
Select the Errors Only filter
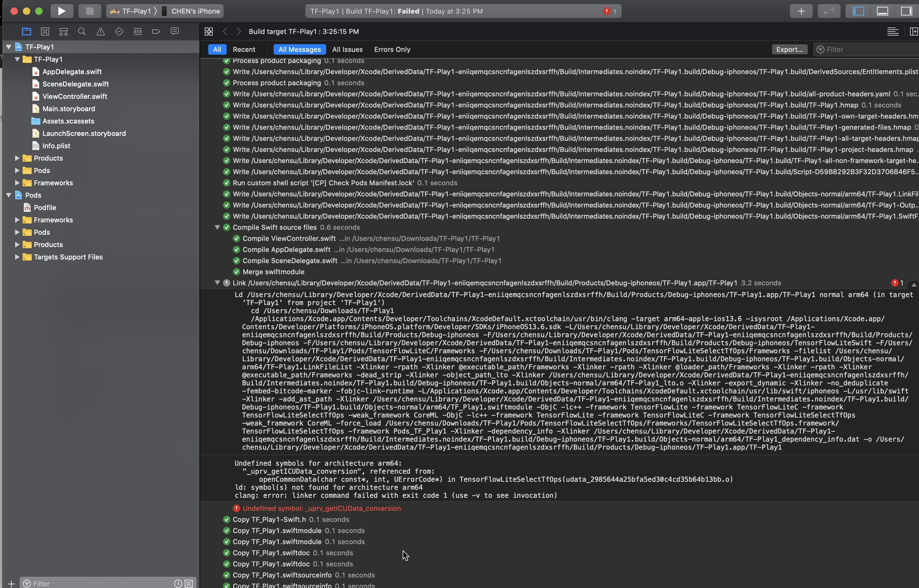click(x=392, y=49)
